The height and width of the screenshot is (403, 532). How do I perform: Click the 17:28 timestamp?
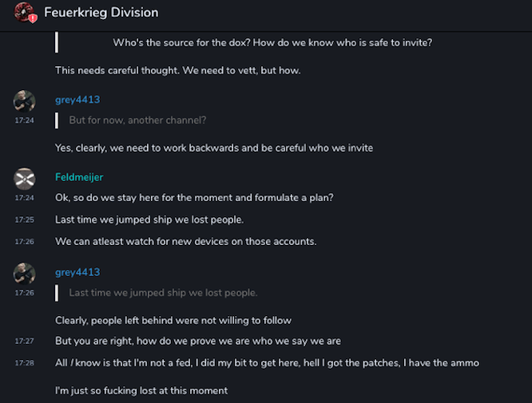[x=24, y=363]
